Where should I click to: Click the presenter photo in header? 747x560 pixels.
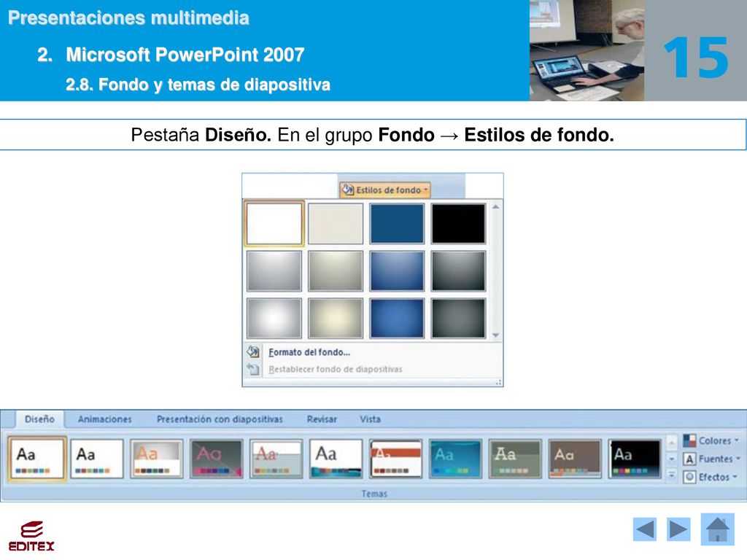coord(587,50)
